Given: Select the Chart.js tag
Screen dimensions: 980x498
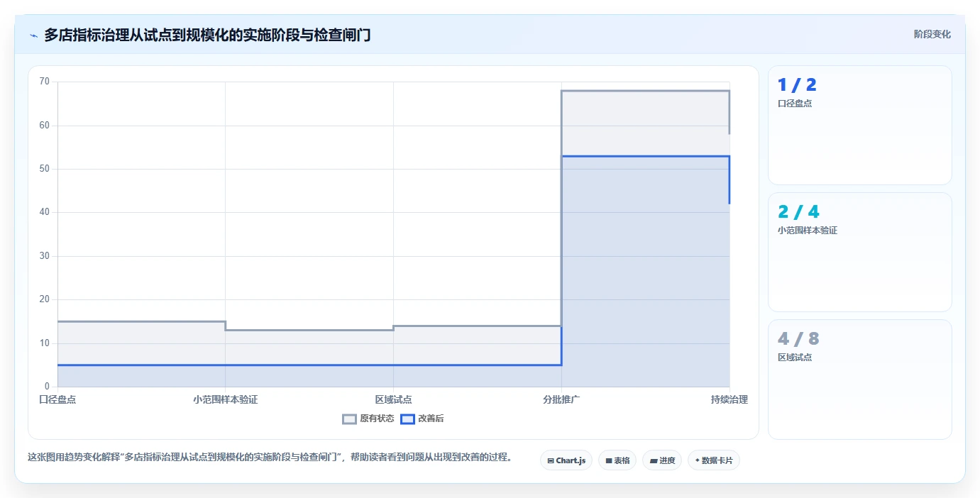Looking at the screenshot, I should [566, 460].
